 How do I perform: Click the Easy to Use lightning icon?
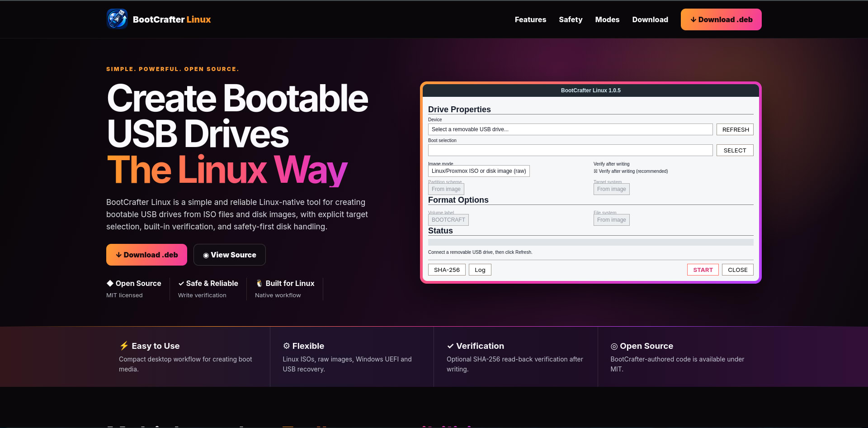click(x=124, y=346)
